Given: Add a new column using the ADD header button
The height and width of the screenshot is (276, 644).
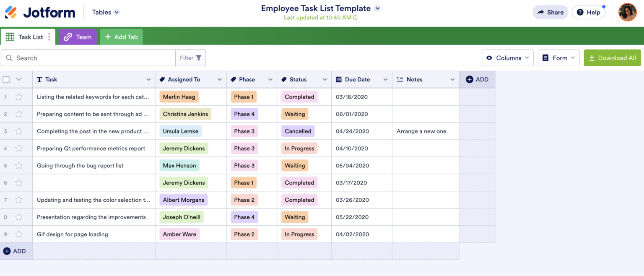Looking at the screenshot, I should (x=477, y=79).
